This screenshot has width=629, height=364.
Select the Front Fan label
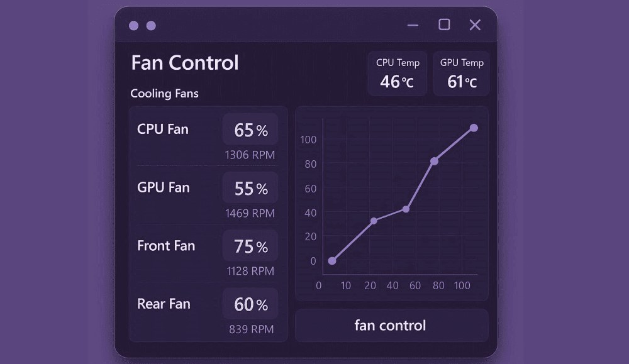pyautogui.click(x=166, y=246)
